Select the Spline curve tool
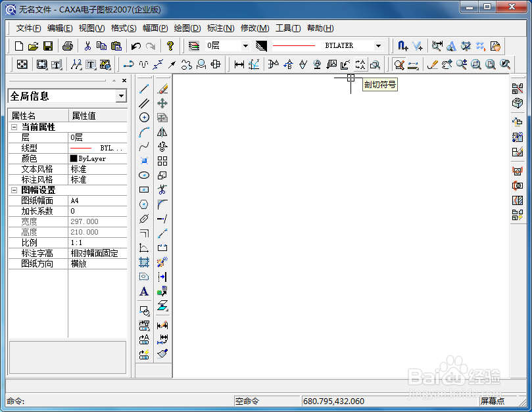 pyautogui.click(x=144, y=147)
